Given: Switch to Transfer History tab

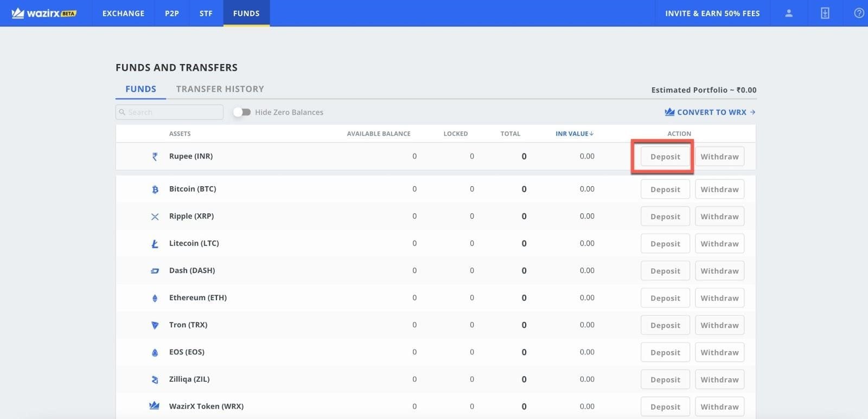Looking at the screenshot, I should [220, 89].
